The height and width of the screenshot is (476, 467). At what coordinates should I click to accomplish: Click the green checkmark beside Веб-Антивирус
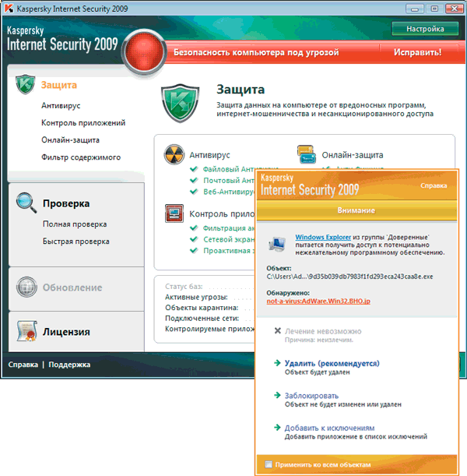point(194,192)
